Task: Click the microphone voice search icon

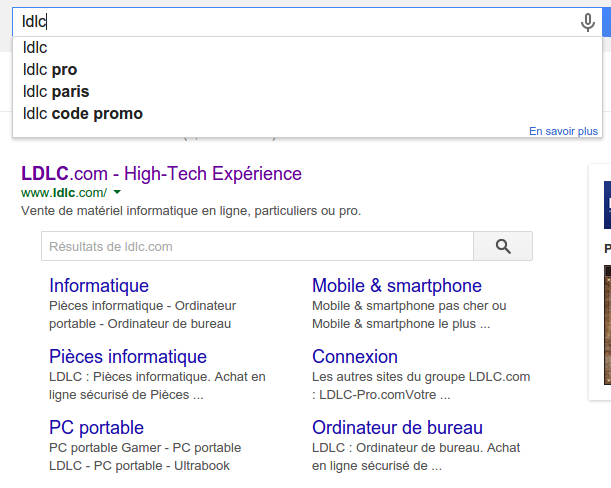Action: click(588, 22)
